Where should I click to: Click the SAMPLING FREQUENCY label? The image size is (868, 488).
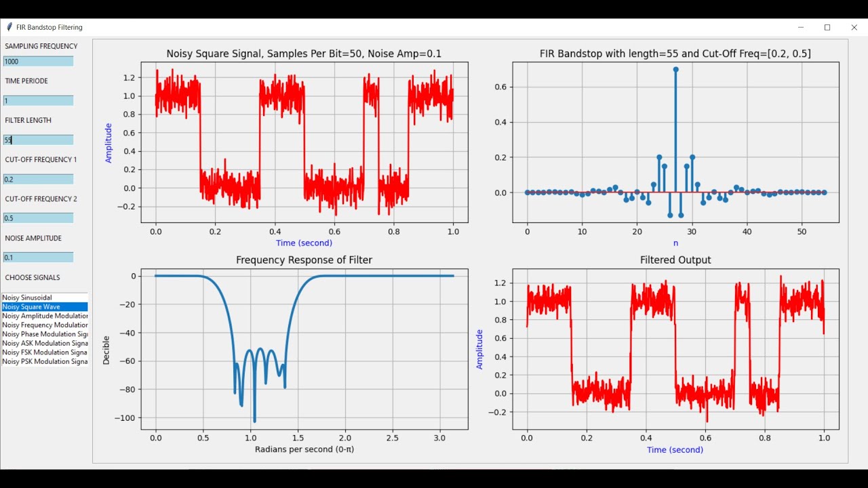coord(41,46)
